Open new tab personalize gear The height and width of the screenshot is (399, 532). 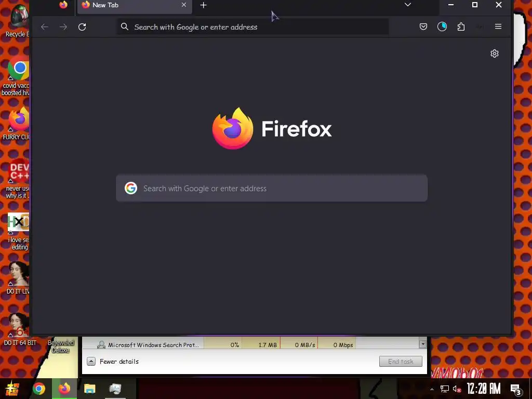495,54
